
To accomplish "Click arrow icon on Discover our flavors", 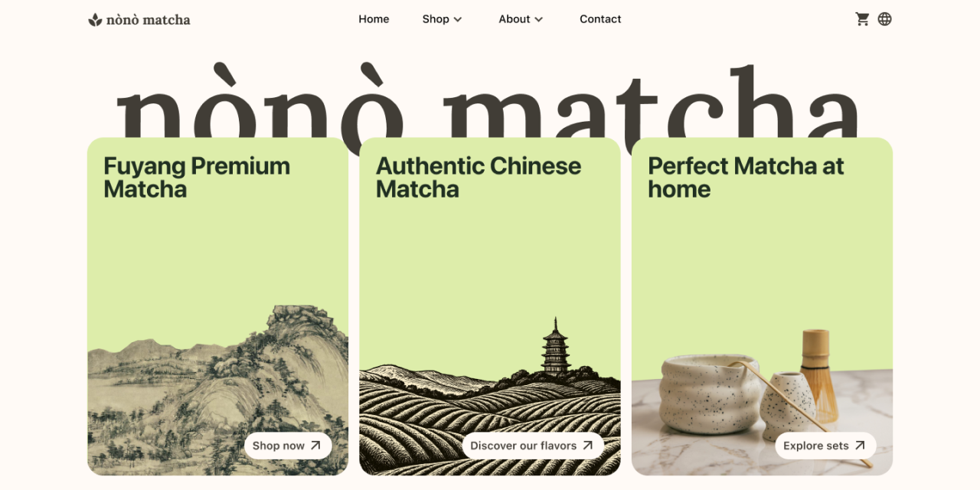I will click(587, 446).
